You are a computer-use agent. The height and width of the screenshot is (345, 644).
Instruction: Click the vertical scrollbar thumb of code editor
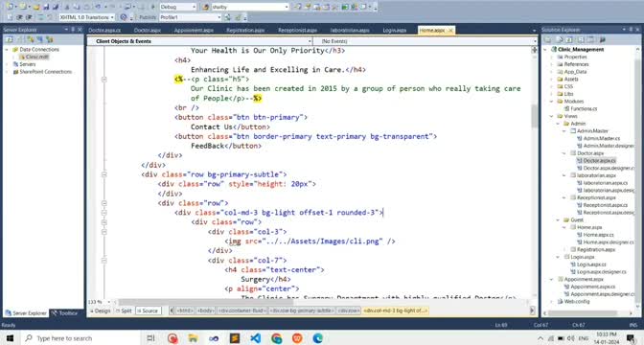535,116
